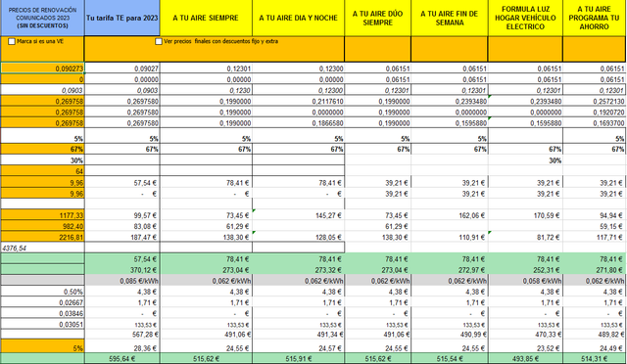The width and height of the screenshot is (627, 364).
Task: Select the 'A TU AIRE SIEMPRE' column header
Action: point(206,18)
